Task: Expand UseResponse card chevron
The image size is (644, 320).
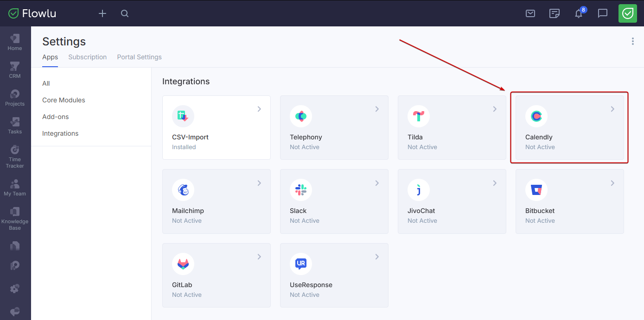Action: click(x=377, y=257)
